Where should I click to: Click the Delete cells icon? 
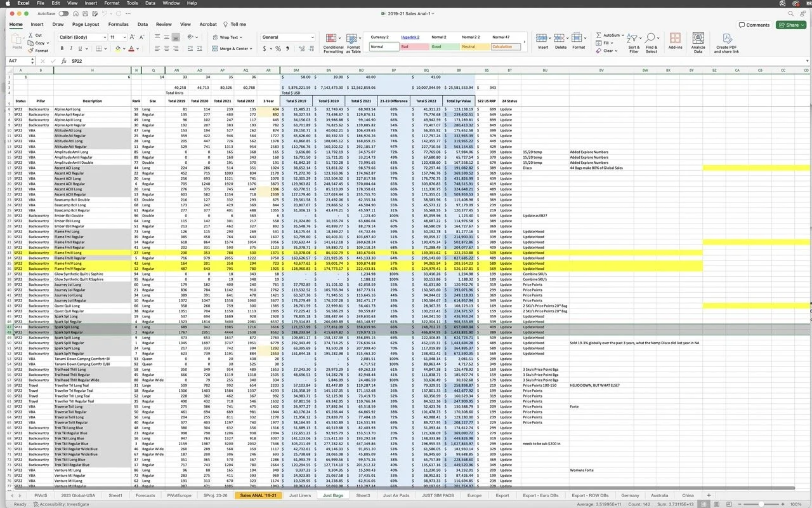561,42
